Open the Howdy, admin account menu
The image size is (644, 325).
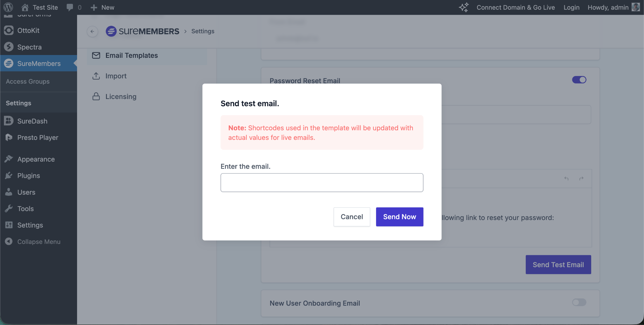[608, 7]
